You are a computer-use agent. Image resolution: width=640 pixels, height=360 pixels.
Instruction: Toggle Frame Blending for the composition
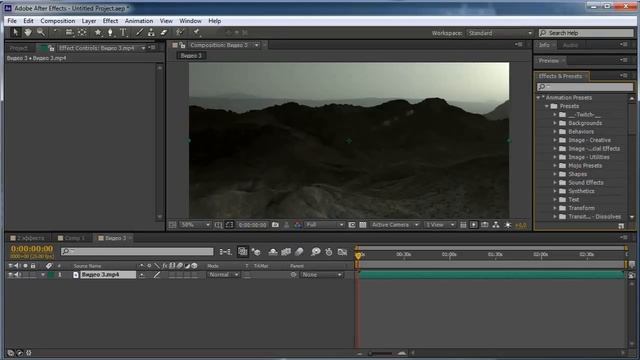tap(286, 252)
